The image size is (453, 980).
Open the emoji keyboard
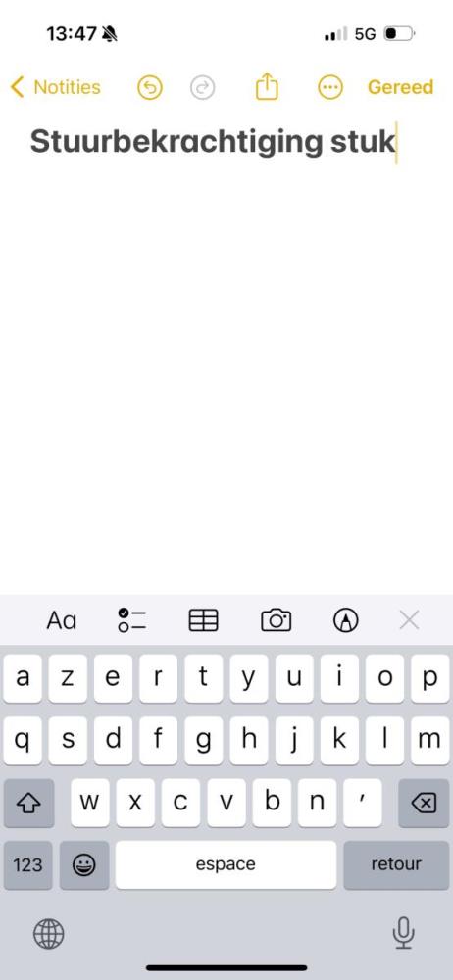(84, 865)
